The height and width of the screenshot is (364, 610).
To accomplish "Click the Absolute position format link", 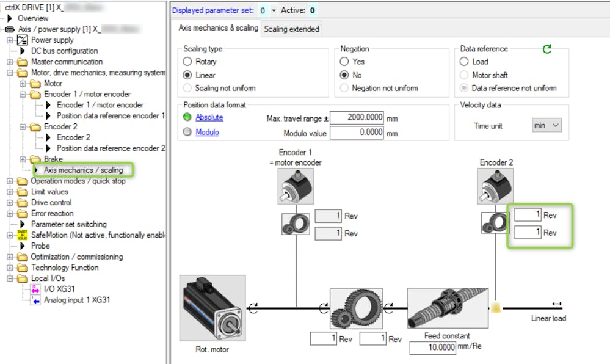I will click(x=209, y=117).
